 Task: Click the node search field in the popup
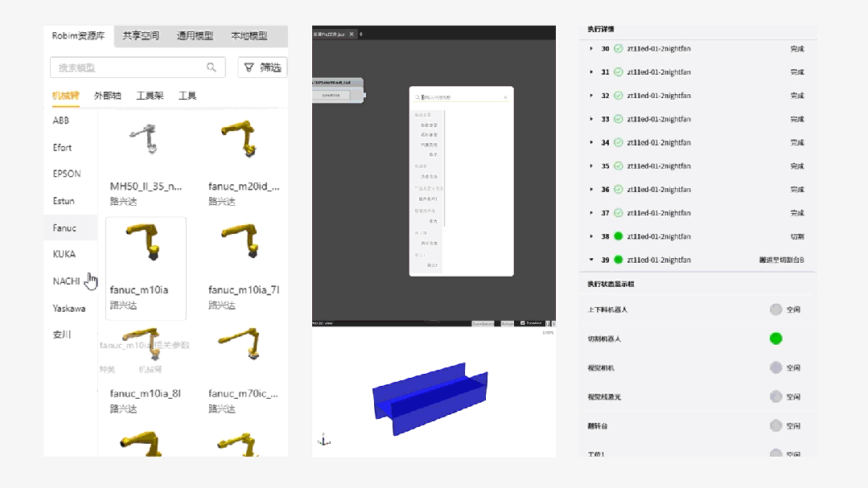[461, 96]
